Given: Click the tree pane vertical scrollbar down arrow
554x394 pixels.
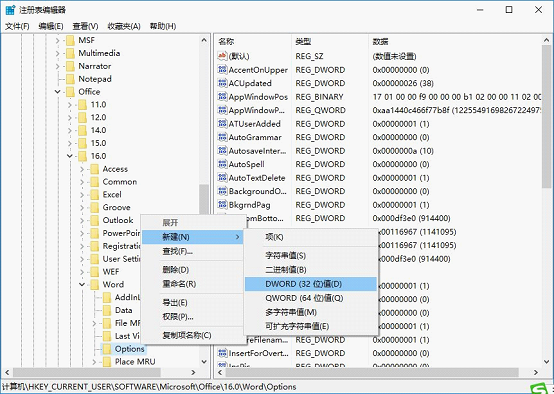Looking at the screenshot, I should [x=204, y=361].
